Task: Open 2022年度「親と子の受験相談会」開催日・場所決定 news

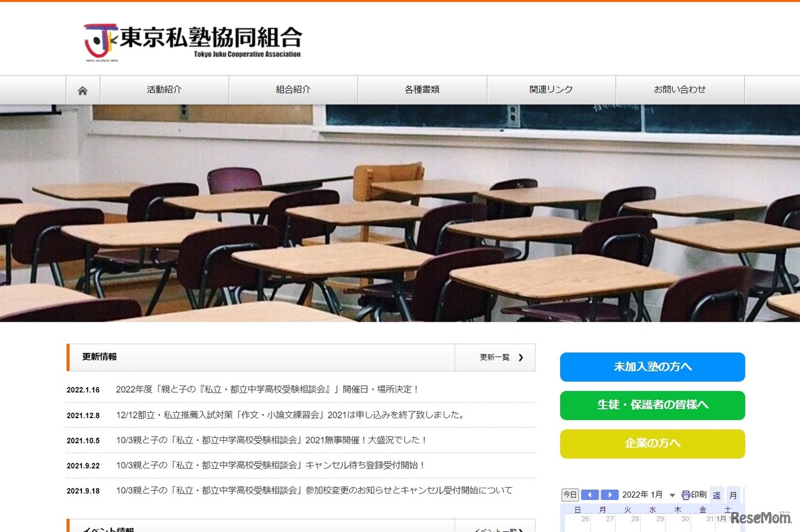Action: point(267,390)
